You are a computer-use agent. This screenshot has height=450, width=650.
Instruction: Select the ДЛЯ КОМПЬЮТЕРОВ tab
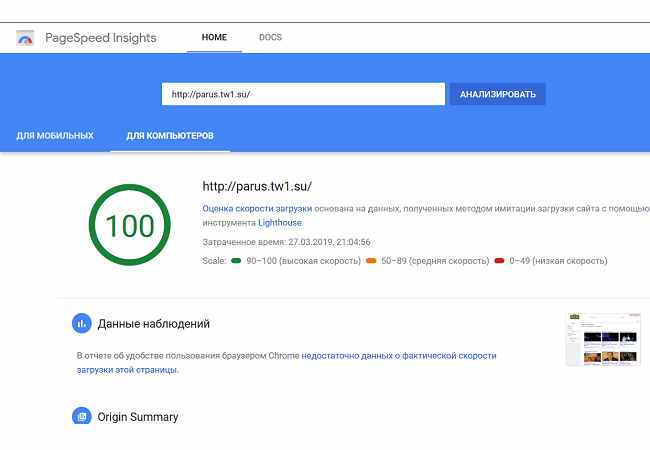point(170,135)
